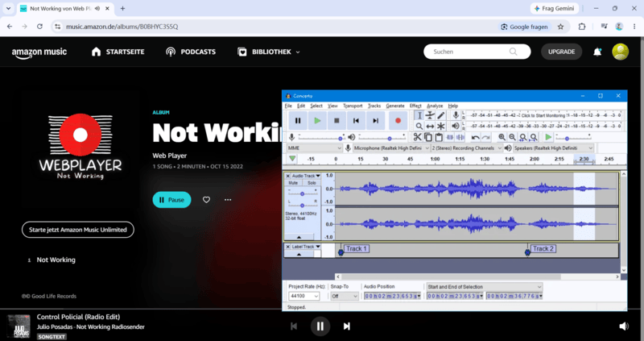Open the Audio Track name dropdown menu

[306, 176]
